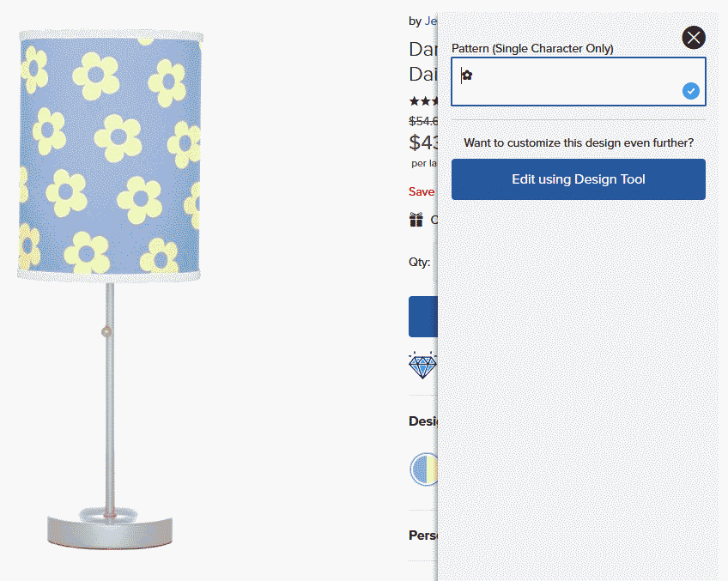Click the partially hidden blue add-to-cart button
The image size is (728, 581).
pos(423,317)
